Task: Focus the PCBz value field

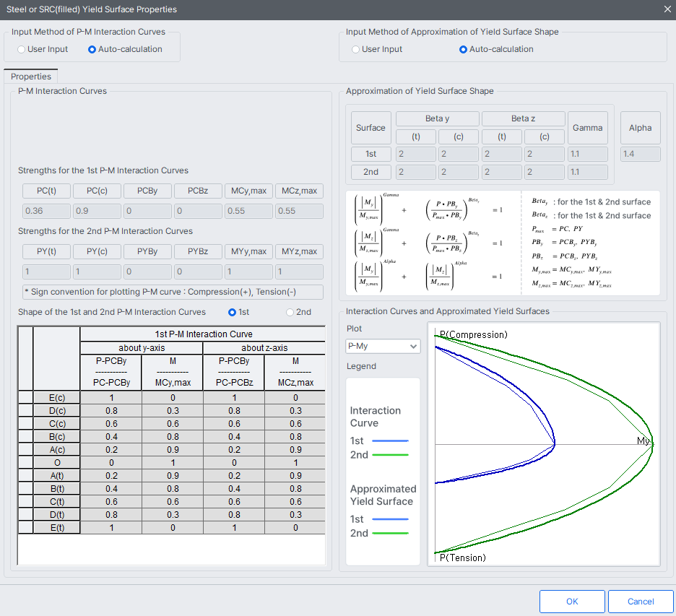Action: [198, 211]
